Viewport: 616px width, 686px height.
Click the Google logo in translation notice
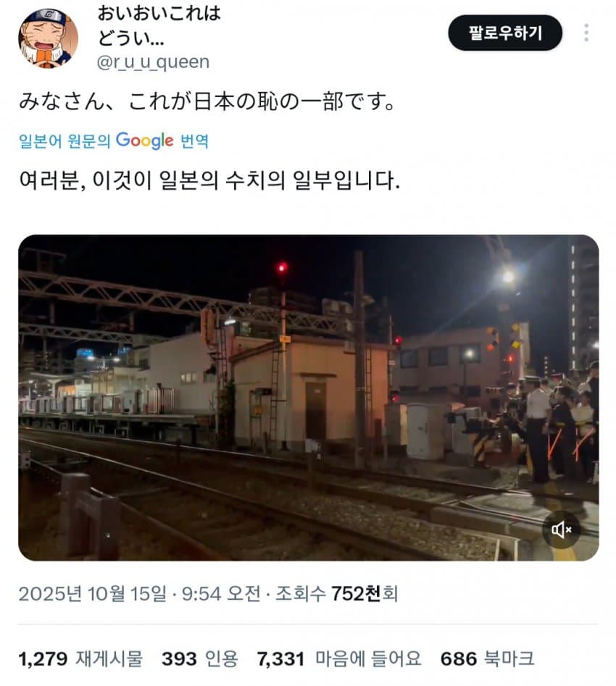click(144, 141)
